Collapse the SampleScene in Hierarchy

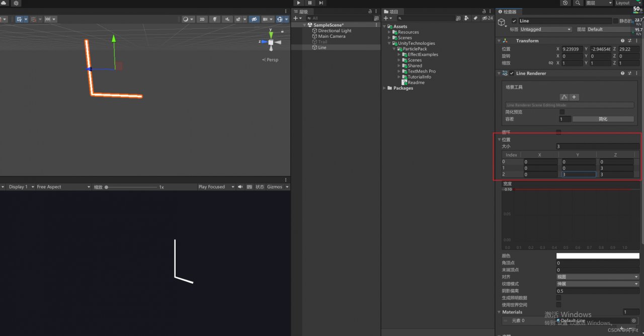tap(305, 25)
